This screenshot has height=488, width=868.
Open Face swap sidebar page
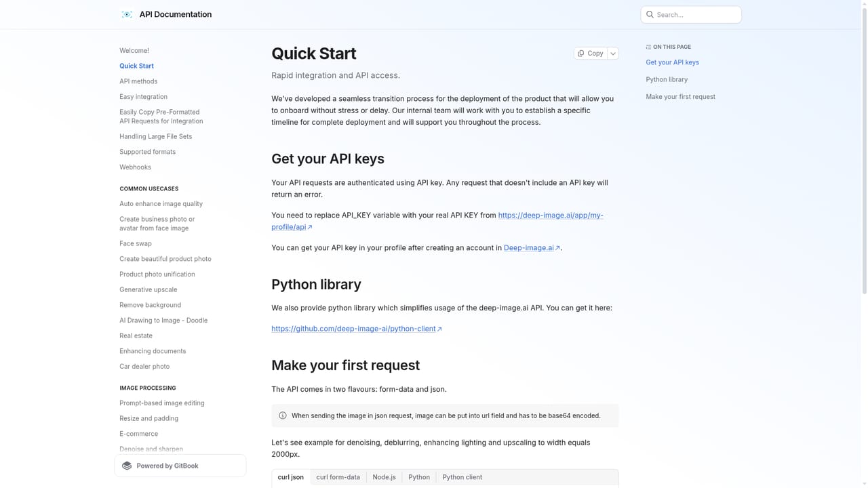(x=136, y=243)
